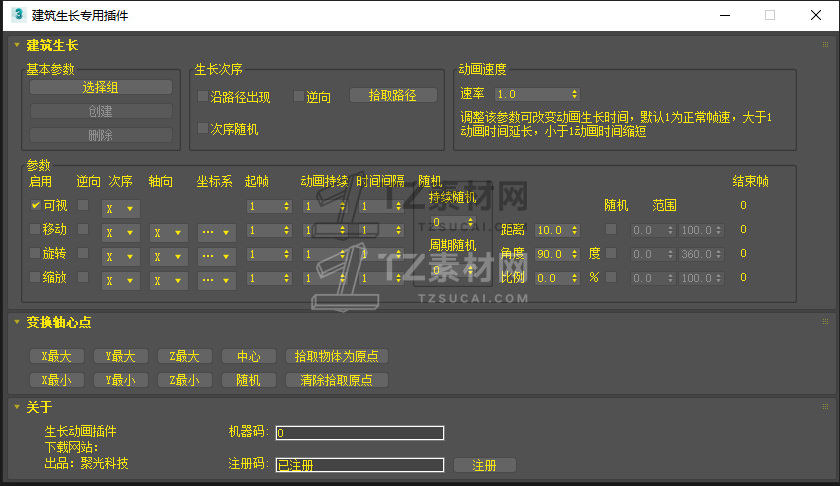Viewport: 840px width, 486px height.
Task: Click the 注册 button
Action: (485, 465)
